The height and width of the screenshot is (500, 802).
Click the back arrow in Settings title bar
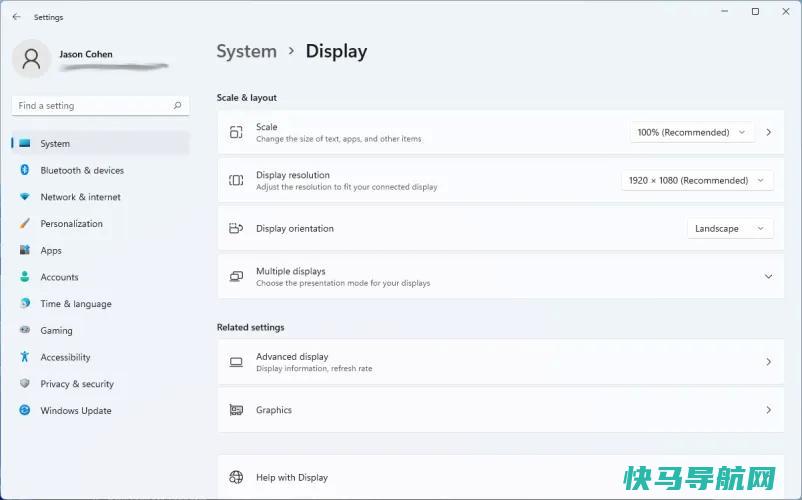16,17
